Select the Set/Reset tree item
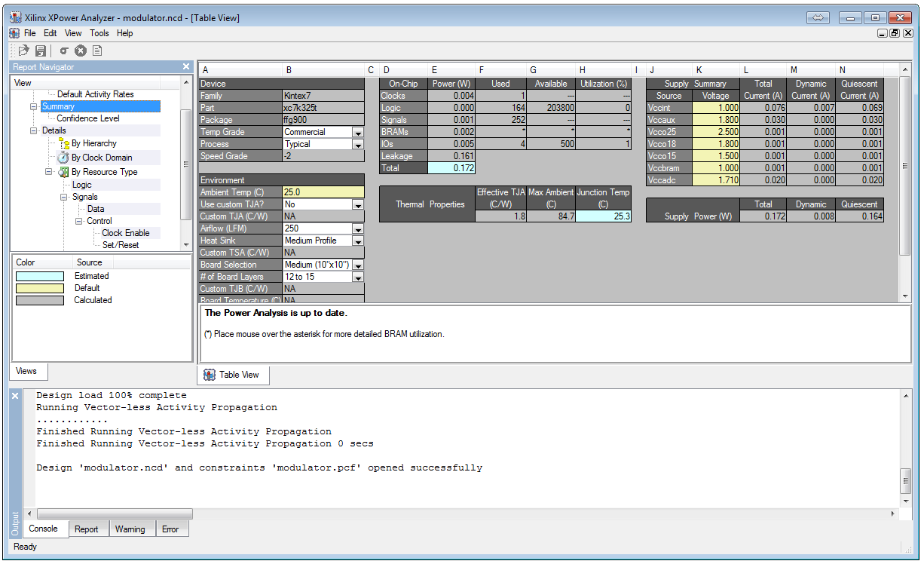This screenshot has height=564, width=924. tap(121, 245)
